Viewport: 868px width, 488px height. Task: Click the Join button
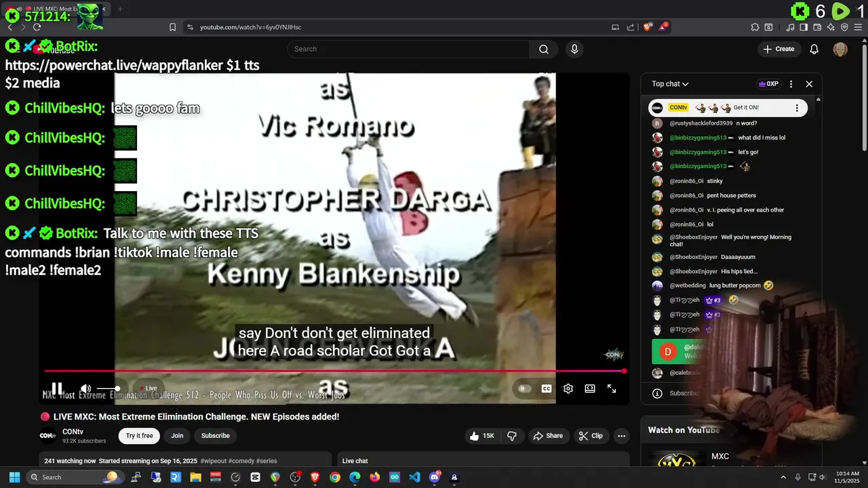(177, 436)
